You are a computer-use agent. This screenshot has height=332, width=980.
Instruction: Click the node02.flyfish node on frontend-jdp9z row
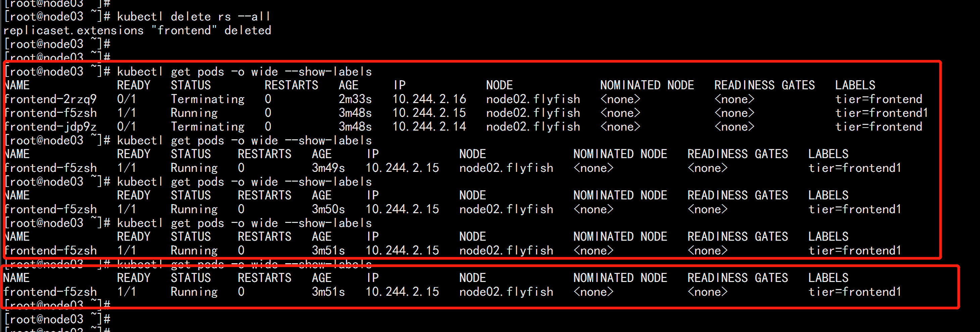coord(533,127)
